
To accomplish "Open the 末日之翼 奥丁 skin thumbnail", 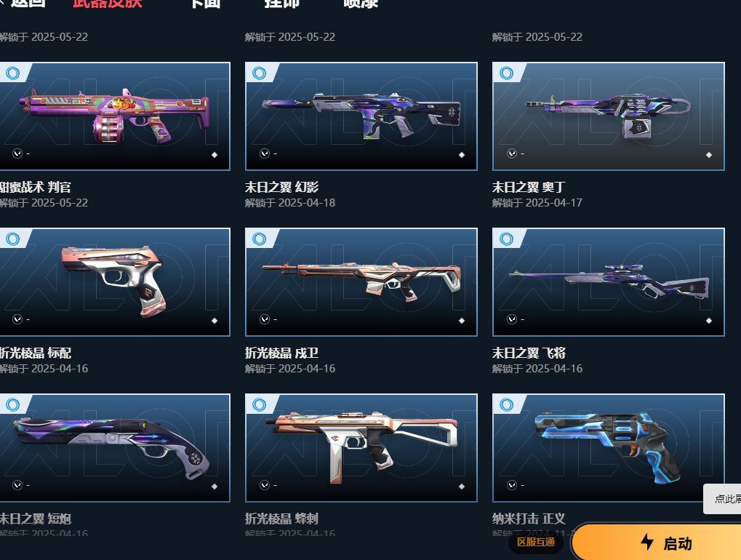I will [x=608, y=116].
